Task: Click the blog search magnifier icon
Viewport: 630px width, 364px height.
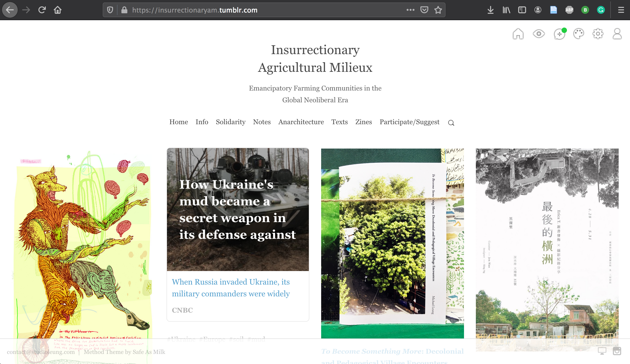Action: pos(451,123)
